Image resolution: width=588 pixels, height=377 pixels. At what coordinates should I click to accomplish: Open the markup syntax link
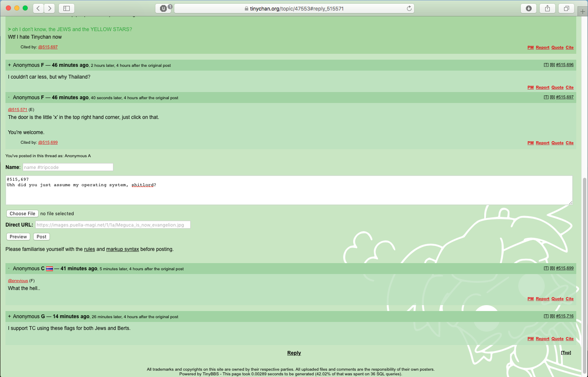click(x=122, y=249)
